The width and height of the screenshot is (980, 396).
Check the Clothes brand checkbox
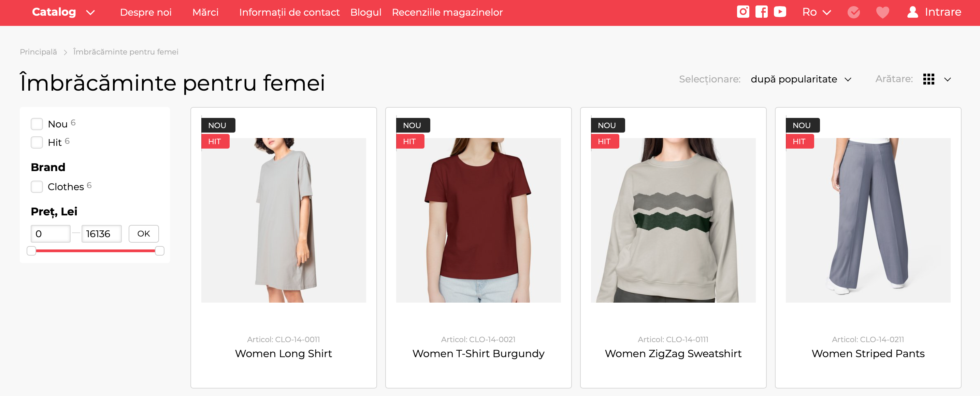click(37, 187)
